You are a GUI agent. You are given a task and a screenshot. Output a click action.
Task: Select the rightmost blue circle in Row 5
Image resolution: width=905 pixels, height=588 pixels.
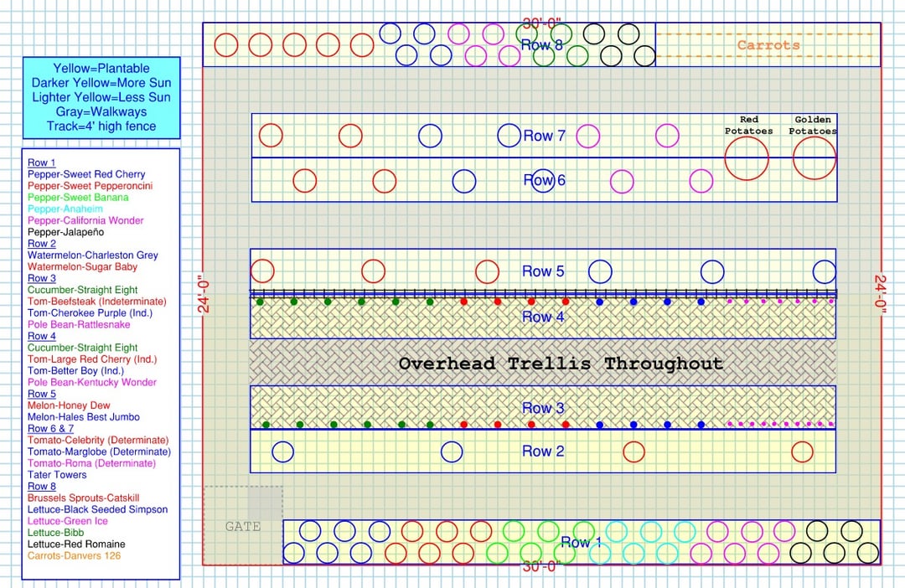pyautogui.click(x=825, y=271)
